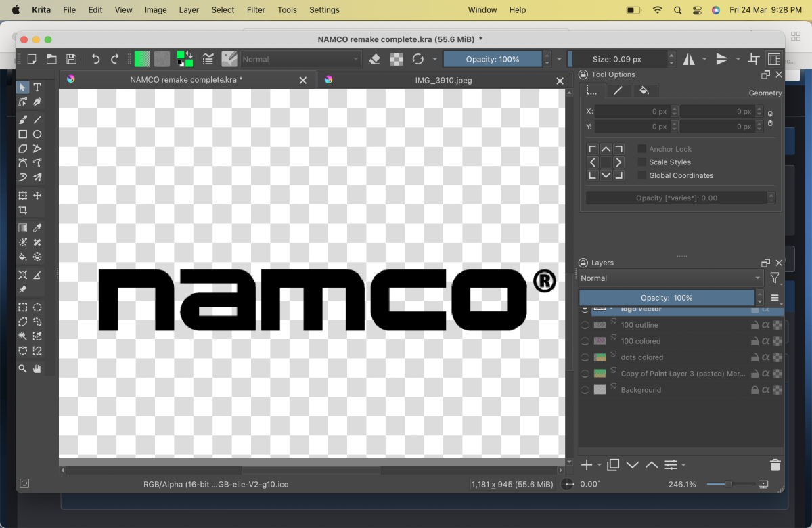Open the Fill tab in Tool Options
The width and height of the screenshot is (812, 528).
(644, 90)
